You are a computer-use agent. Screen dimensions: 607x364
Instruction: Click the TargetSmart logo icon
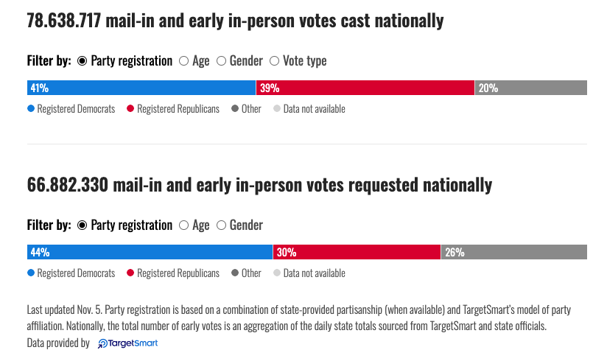point(103,343)
